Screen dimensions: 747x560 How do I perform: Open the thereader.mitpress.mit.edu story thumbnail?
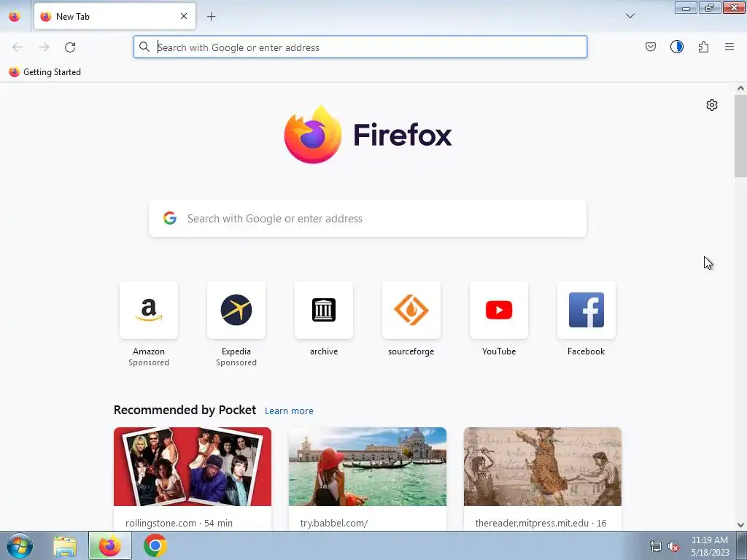[543, 467]
